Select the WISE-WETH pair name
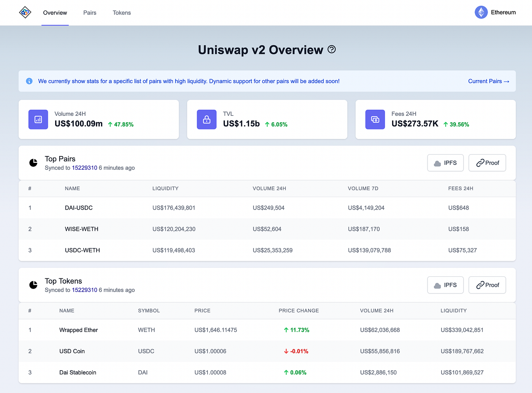The width and height of the screenshot is (532, 393). tap(82, 229)
